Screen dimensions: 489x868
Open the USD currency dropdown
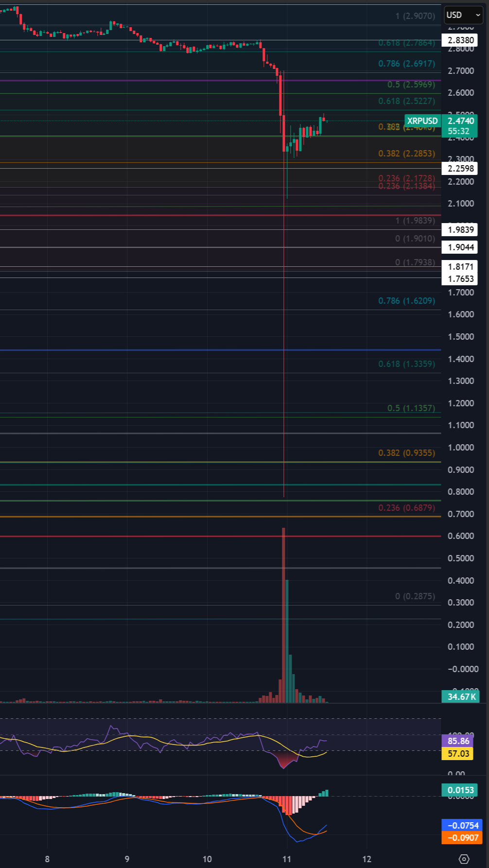(464, 15)
